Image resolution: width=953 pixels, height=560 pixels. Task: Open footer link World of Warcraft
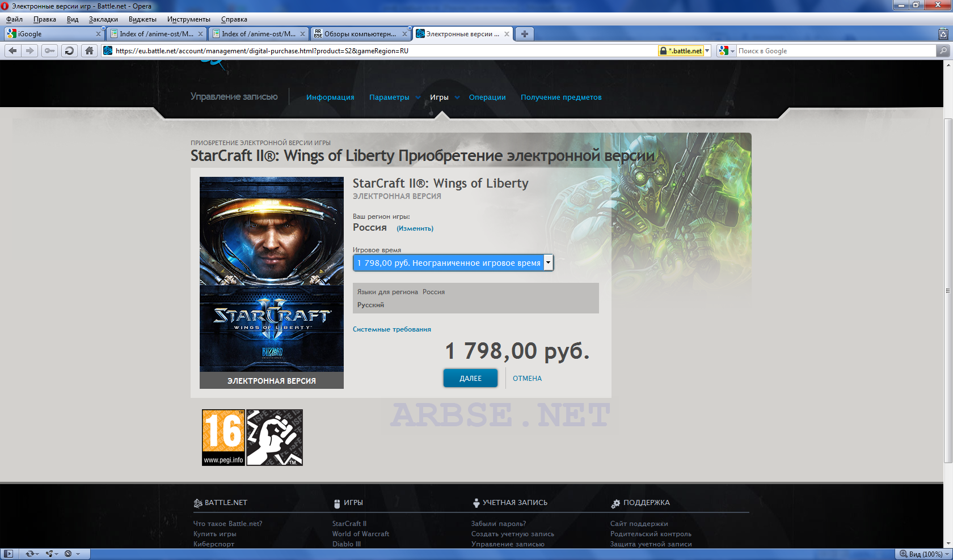coord(361,534)
